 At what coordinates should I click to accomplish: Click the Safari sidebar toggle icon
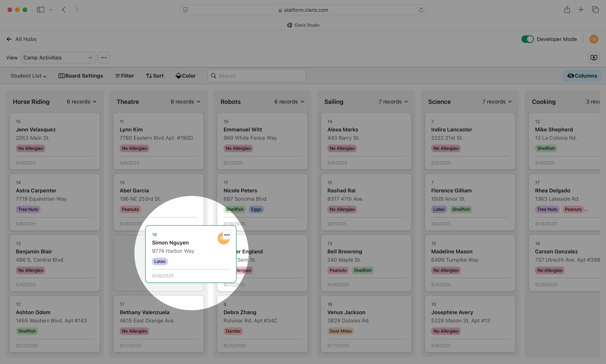40,10
